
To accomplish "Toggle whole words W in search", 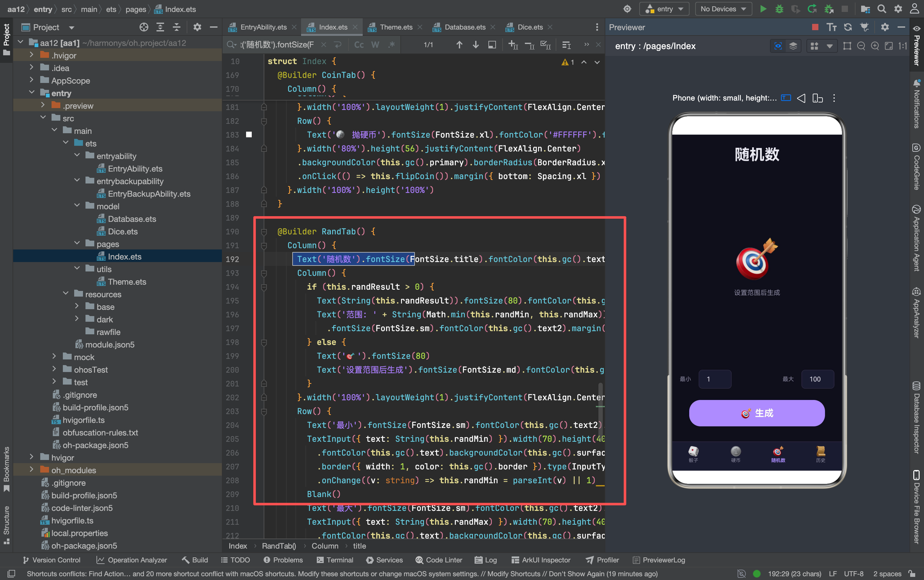I will (375, 45).
